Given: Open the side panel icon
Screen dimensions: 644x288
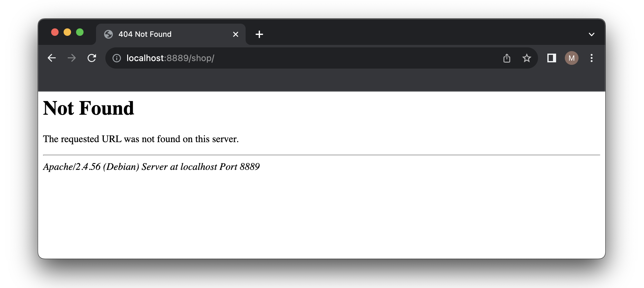Looking at the screenshot, I should 551,58.
